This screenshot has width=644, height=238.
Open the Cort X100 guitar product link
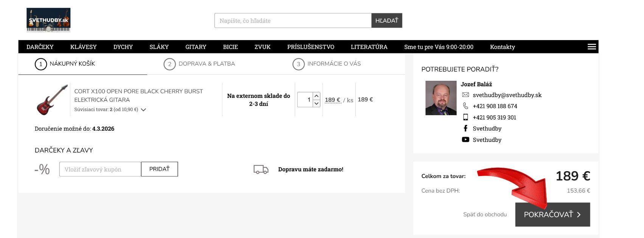pos(138,96)
